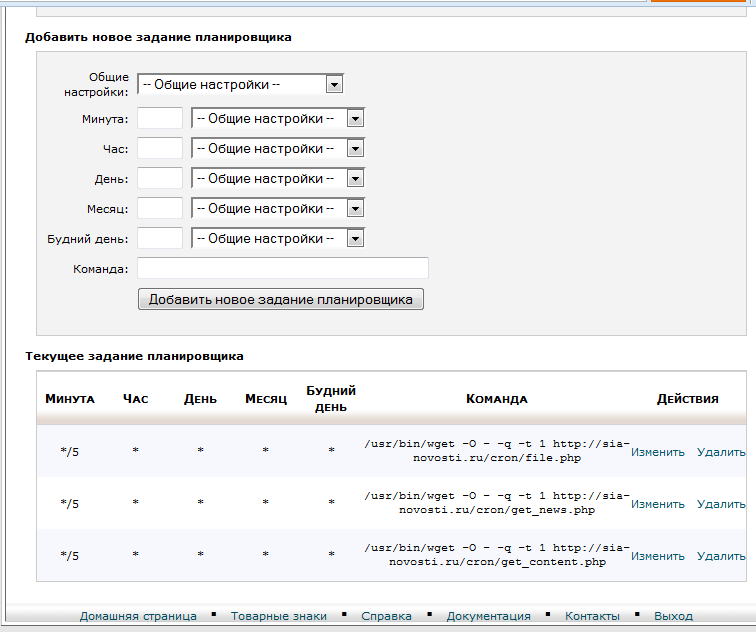Click the Добавить новое задание планировщика heading
Screen dimensions: 756x632
[158, 37]
